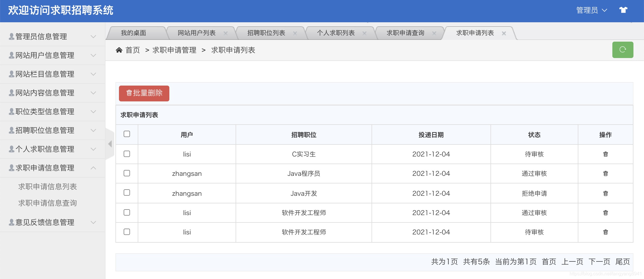Image resolution: width=644 pixels, height=279 pixels.
Task: Collapse 求职申请信息管理 menu chevron
Action: click(93, 168)
